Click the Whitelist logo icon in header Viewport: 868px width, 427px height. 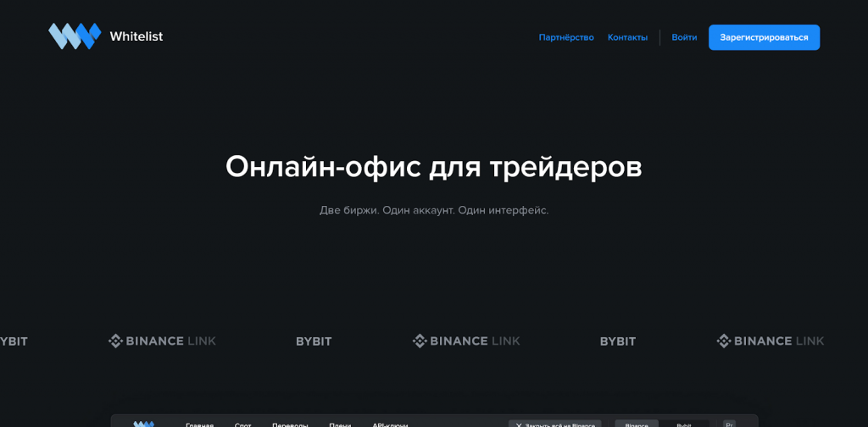(75, 36)
